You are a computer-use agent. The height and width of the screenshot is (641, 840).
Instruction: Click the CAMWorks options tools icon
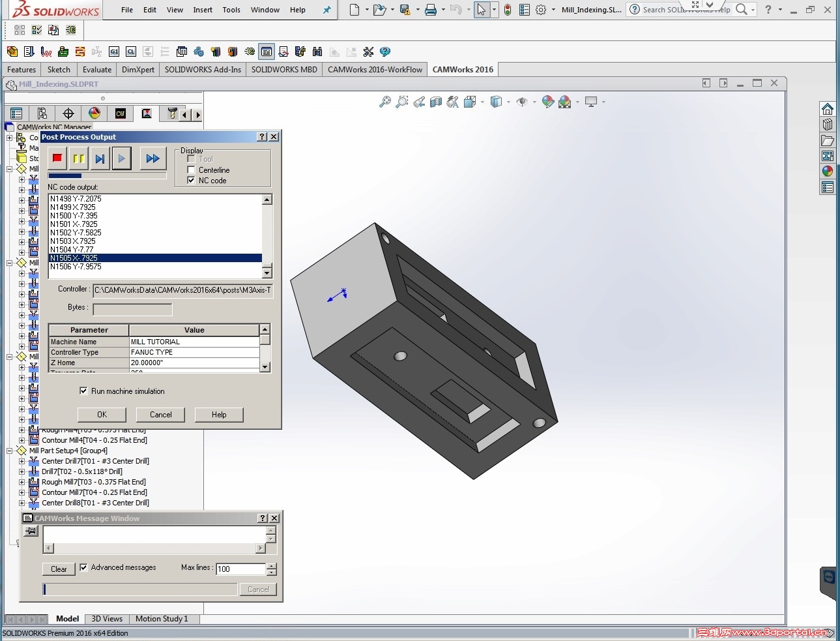368,52
